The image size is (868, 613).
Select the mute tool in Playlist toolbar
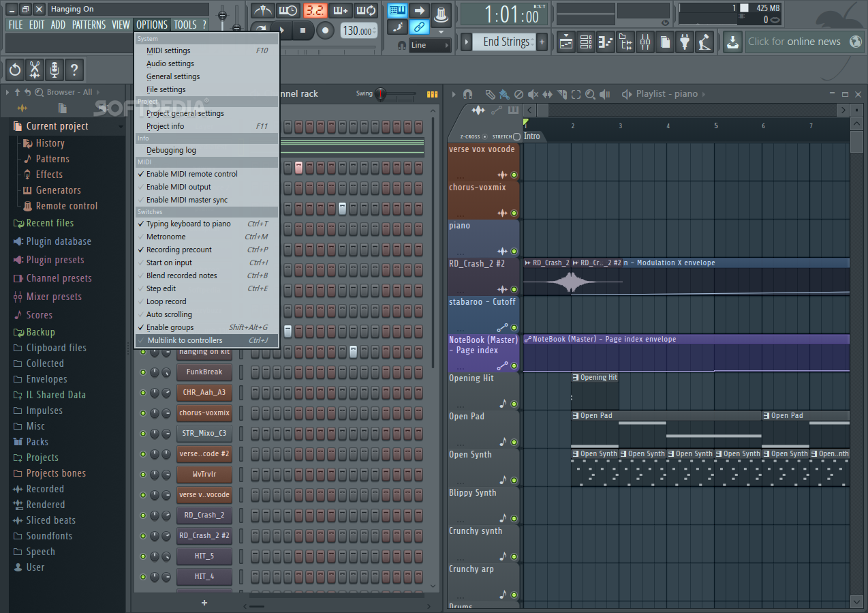(533, 94)
